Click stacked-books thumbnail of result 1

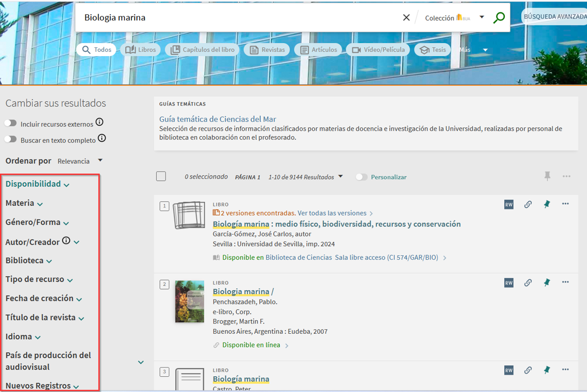189,215
